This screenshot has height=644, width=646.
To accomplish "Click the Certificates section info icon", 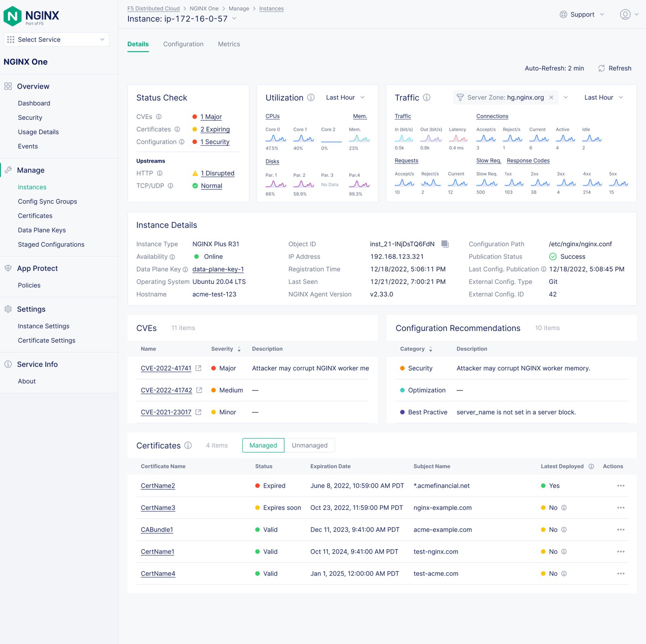I will 188,445.
